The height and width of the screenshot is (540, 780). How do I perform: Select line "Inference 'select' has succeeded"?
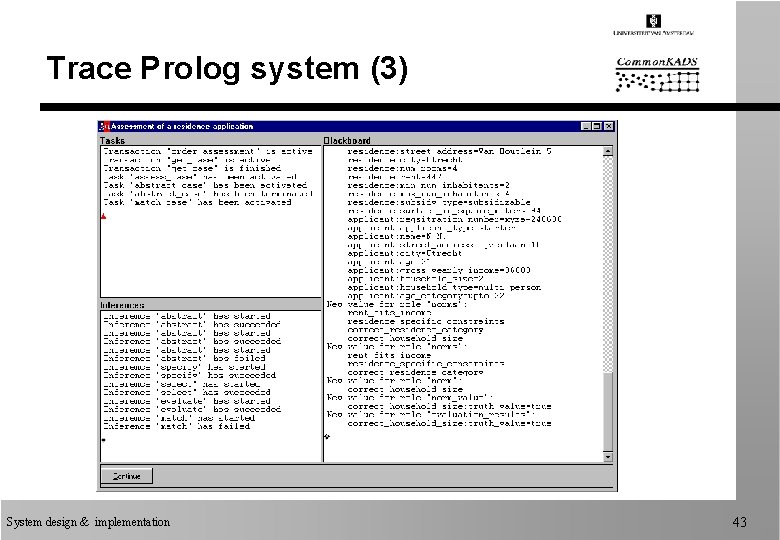(x=187, y=392)
